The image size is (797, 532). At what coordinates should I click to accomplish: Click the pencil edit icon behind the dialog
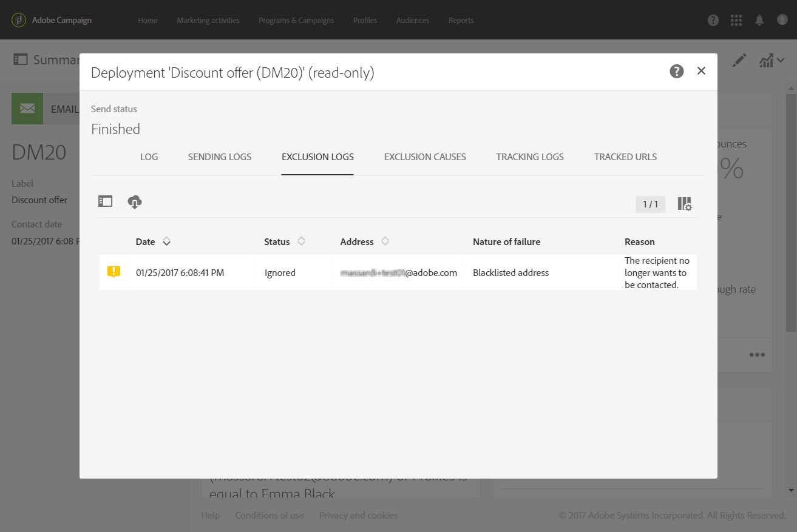(x=739, y=60)
